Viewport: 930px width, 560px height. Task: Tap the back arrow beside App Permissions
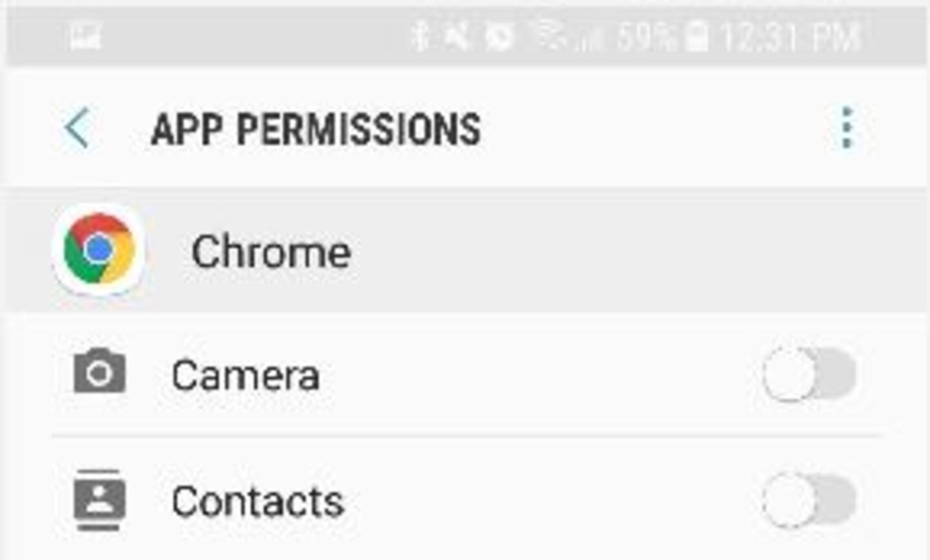coord(77,128)
